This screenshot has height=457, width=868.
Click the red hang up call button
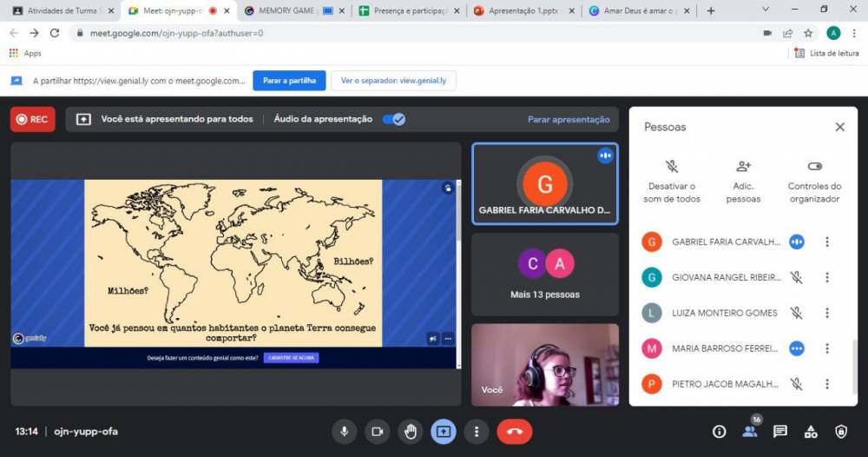pos(514,431)
